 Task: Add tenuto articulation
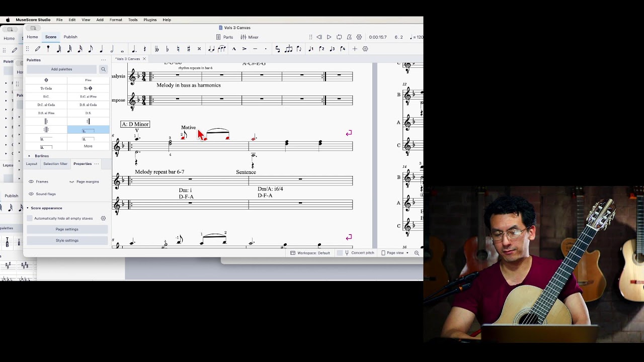[x=255, y=49]
